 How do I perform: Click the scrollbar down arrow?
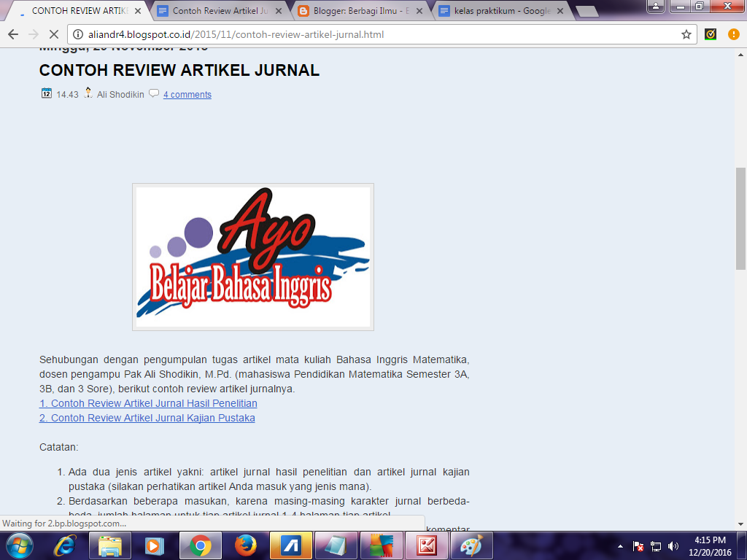point(740,524)
